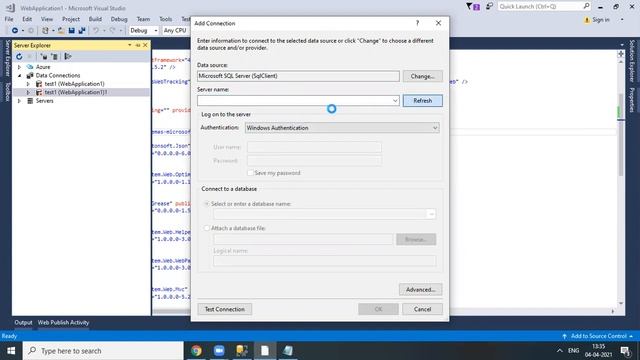Click the Redo toolbar icon

pyautogui.click(x=112, y=31)
